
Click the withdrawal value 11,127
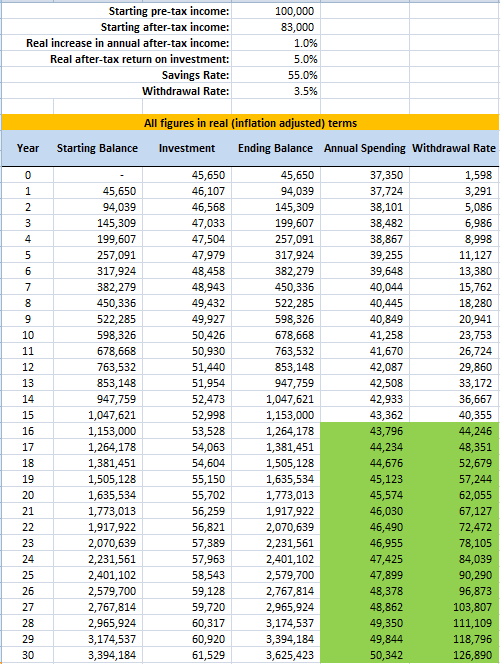point(475,255)
